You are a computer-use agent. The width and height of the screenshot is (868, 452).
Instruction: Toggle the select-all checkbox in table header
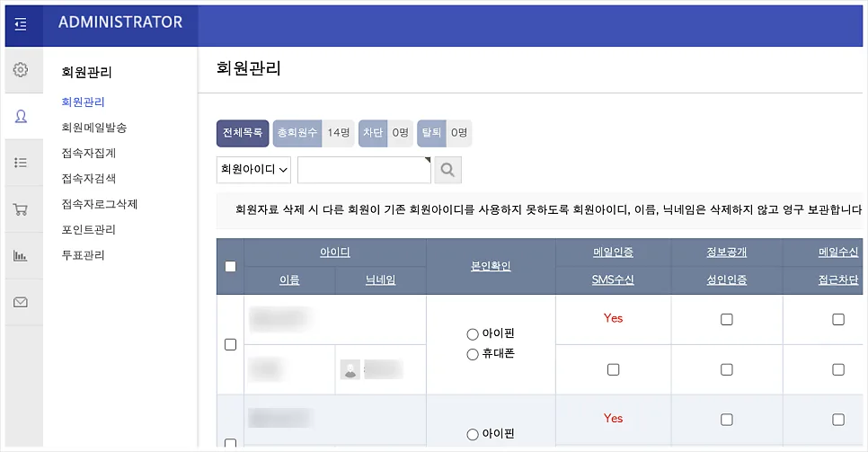(231, 266)
